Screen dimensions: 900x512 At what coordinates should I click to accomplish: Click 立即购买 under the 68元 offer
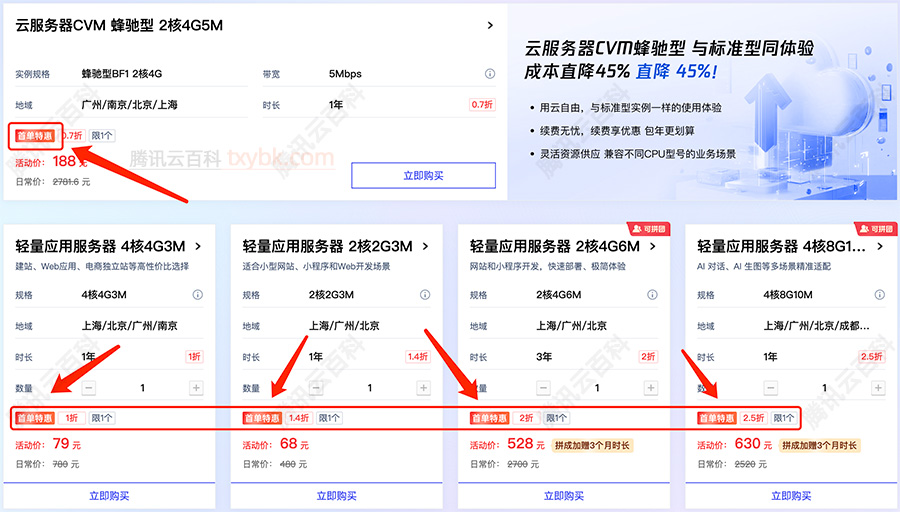(x=336, y=495)
